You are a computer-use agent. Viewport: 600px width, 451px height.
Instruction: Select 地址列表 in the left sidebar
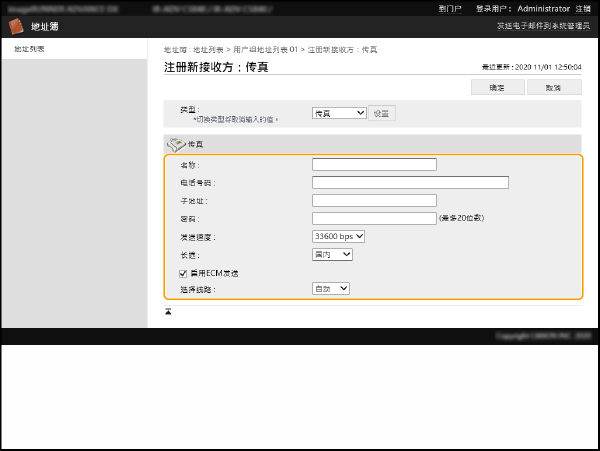point(29,49)
